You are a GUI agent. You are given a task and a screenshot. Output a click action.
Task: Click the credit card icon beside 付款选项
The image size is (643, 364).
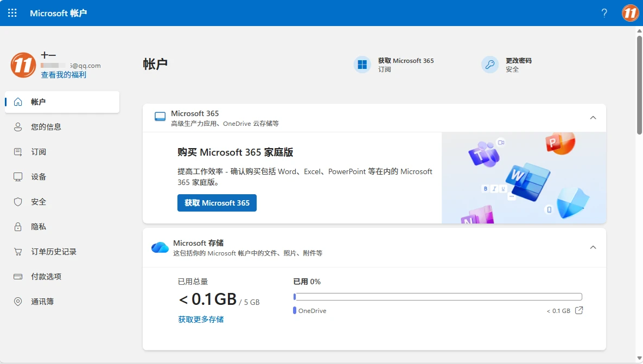click(x=18, y=277)
